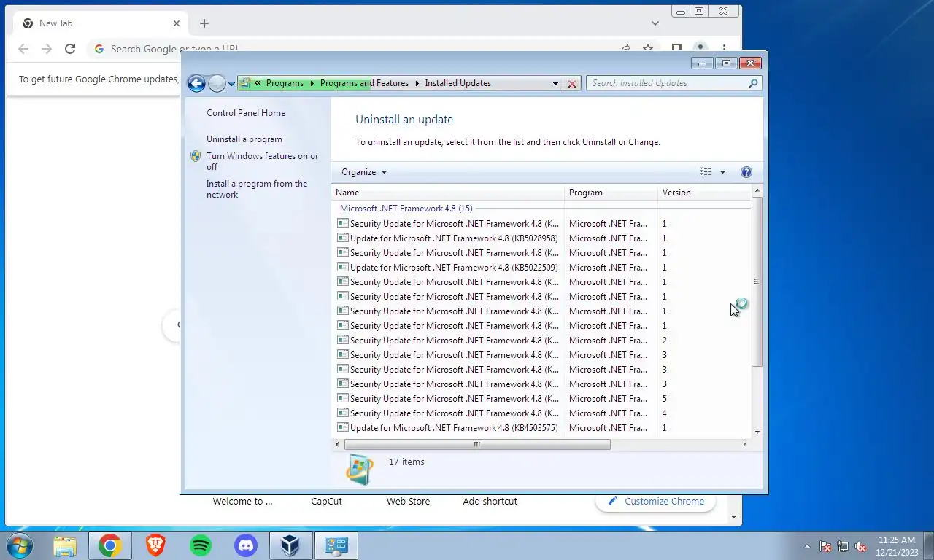Show hidden system tray icons
This screenshot has height=560, width=934.
(807, 546)
